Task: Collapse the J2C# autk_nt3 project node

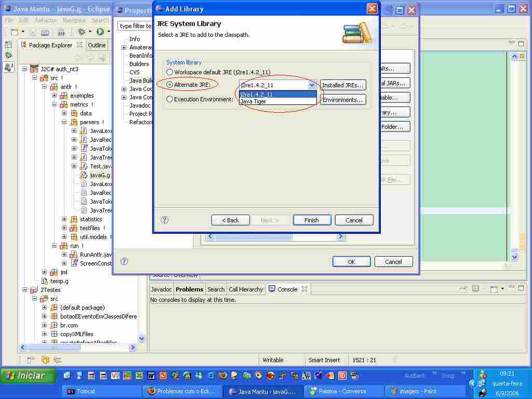Action: point(24,69)
